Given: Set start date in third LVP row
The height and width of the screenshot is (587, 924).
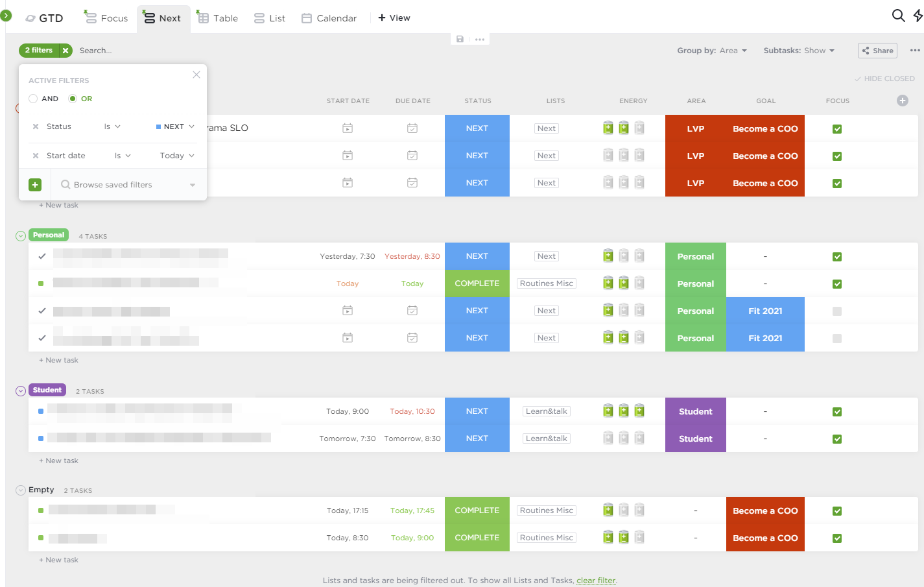Looking at the screenshot, I should tap(348, 183).
